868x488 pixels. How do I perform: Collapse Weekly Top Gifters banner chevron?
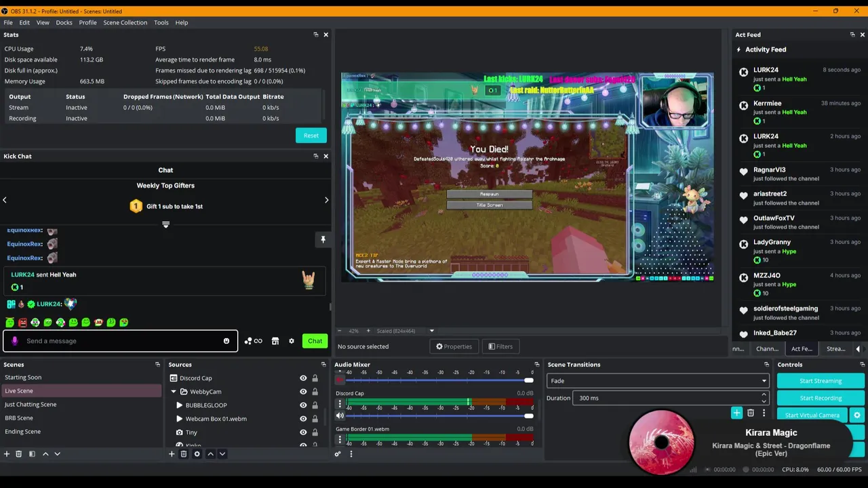[165, 224]
